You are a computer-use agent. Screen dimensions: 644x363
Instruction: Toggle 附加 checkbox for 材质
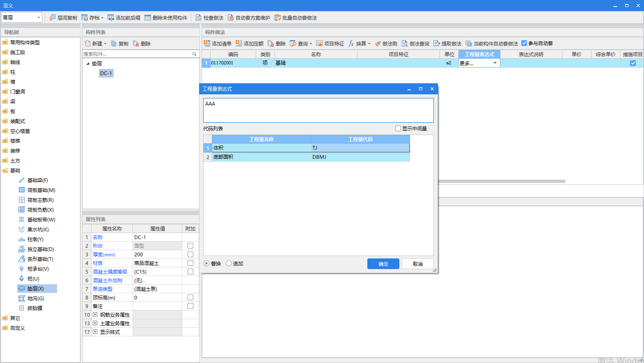point(190,263)
